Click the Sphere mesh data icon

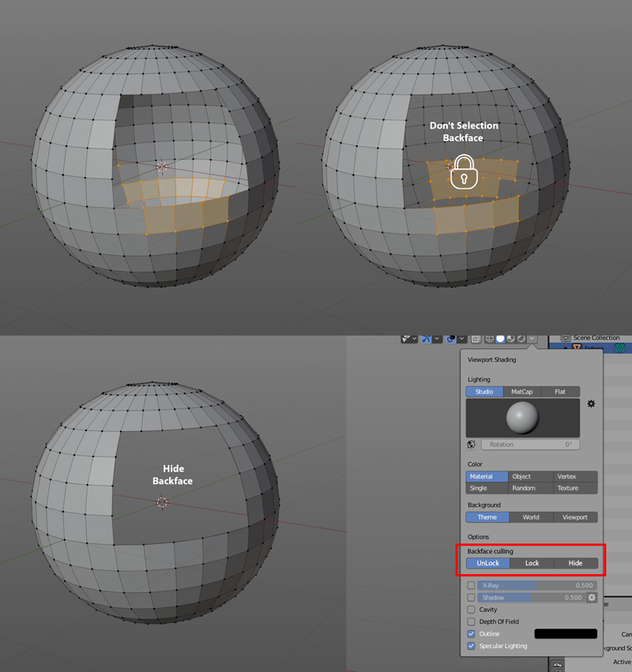point(619,348)
